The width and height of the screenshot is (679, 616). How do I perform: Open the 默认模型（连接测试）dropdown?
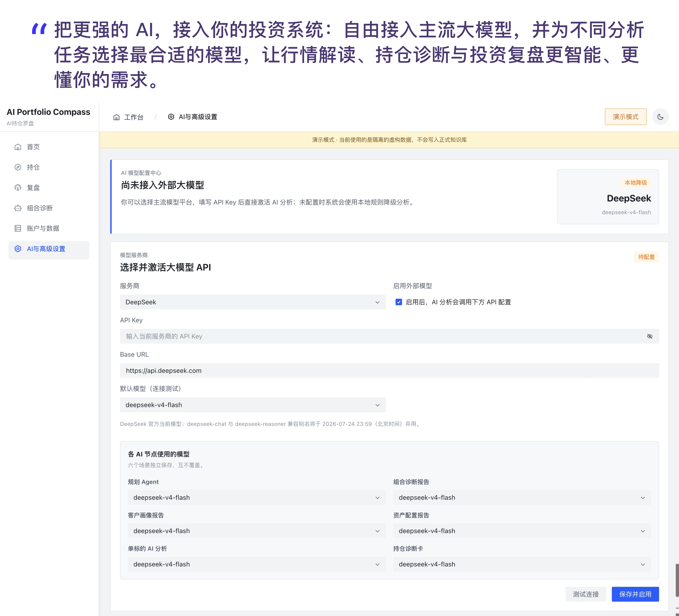[253, 405]
